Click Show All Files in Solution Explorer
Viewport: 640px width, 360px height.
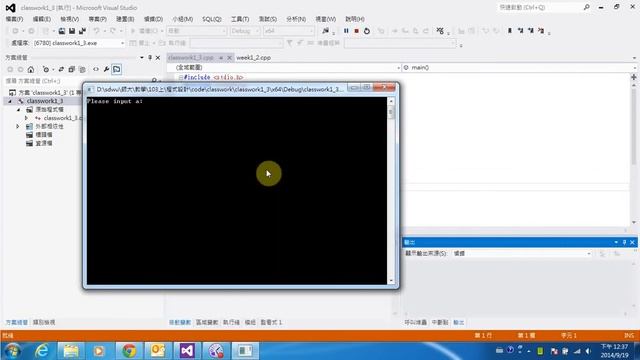(82, 69)
